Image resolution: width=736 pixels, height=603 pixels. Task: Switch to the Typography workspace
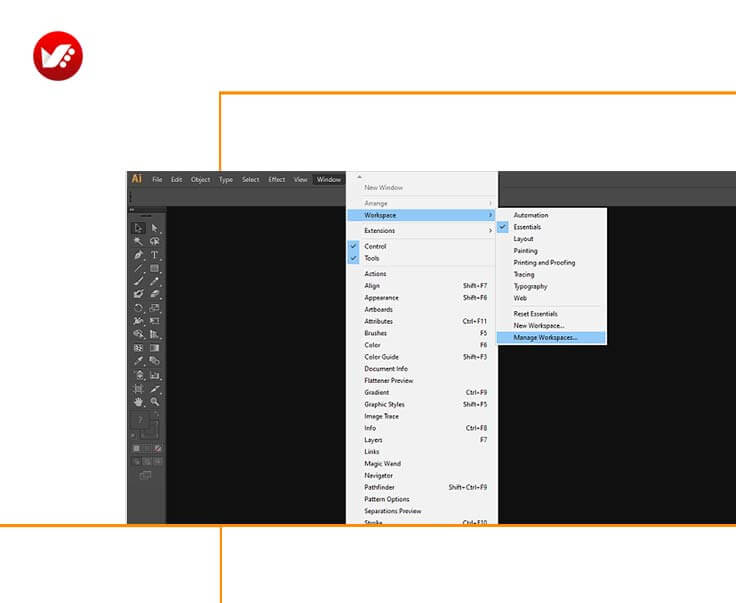(x=551, y=286)
